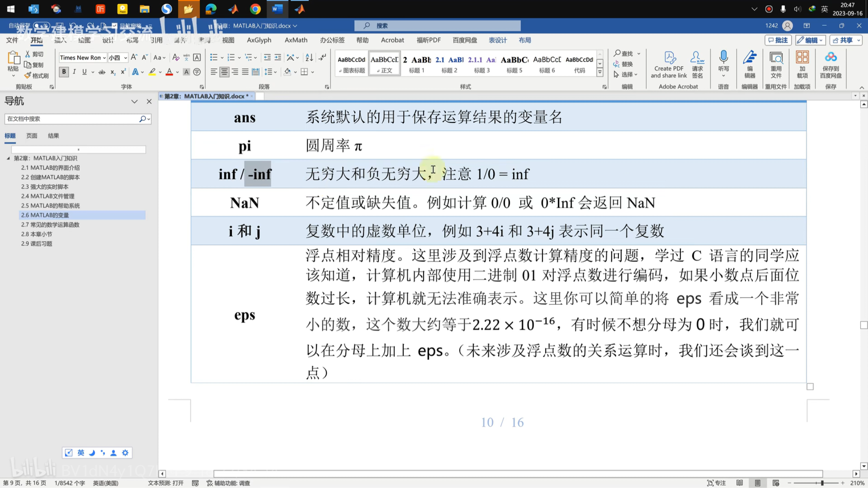Open the 表设计 ribbon tab
This screenshot has height=488, width=868.
497,40
